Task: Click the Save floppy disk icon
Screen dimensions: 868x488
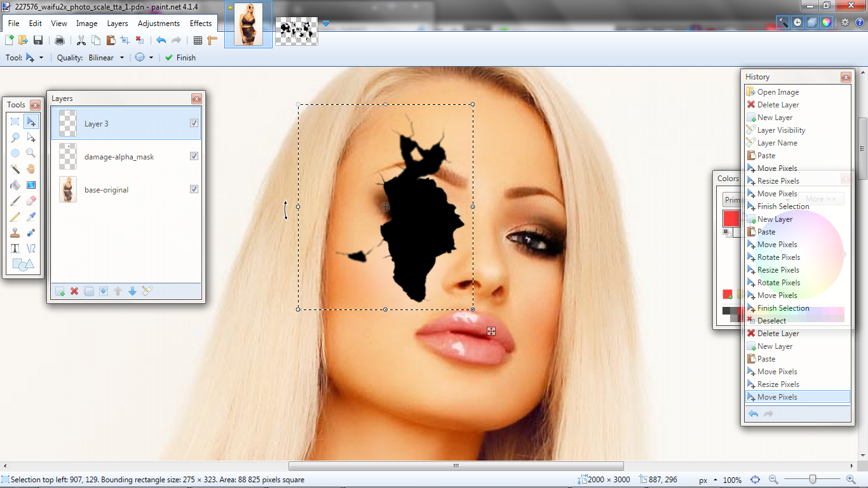Action: [38, 40]
